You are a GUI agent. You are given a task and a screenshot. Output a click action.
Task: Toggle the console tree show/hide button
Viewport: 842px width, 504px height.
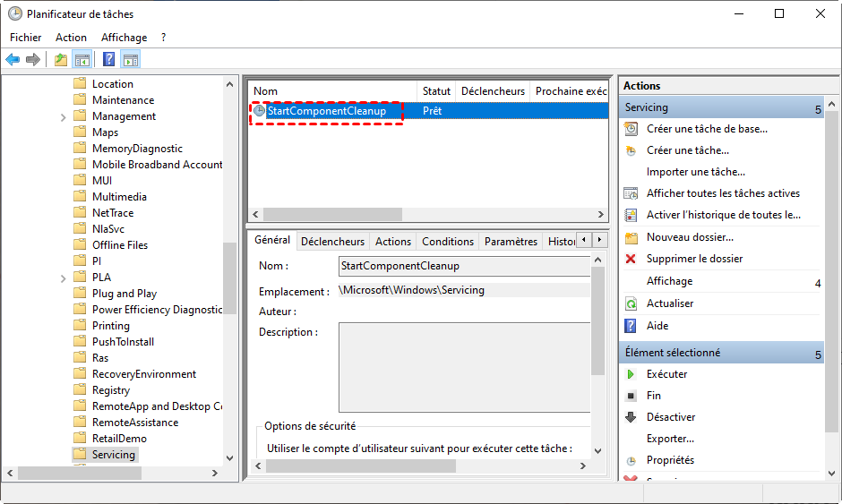(82, 60)
